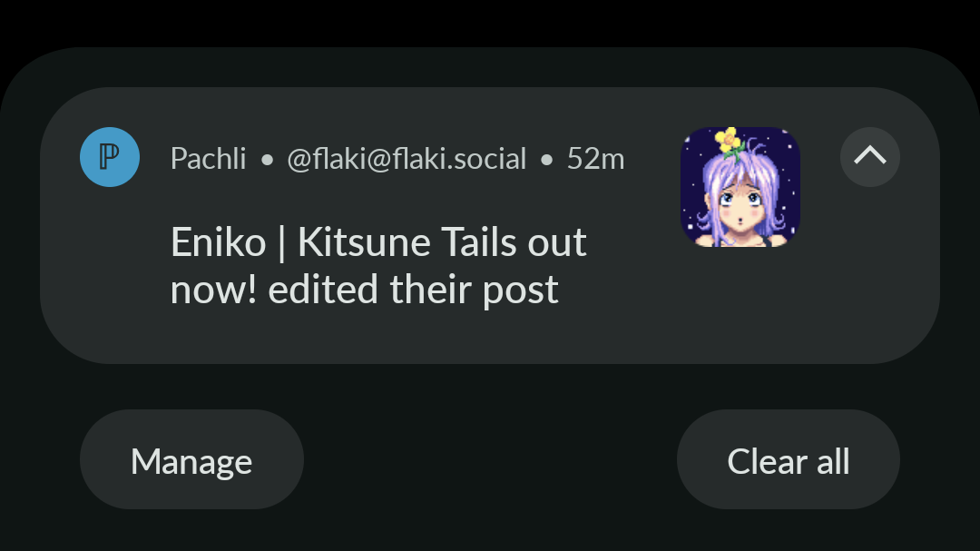Tap the word "Eniko" in the notification title
This screenshot has height=551, width=980.
click(x=218, y=242)
